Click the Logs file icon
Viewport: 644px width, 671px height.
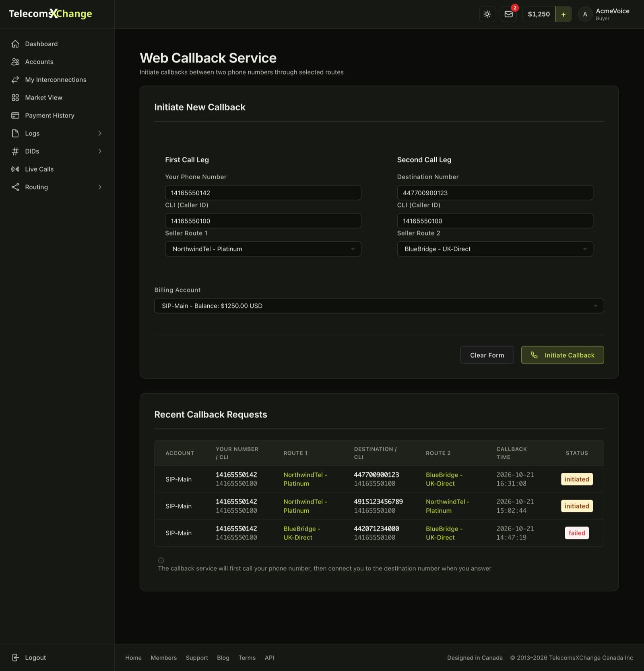coord(15,133)
